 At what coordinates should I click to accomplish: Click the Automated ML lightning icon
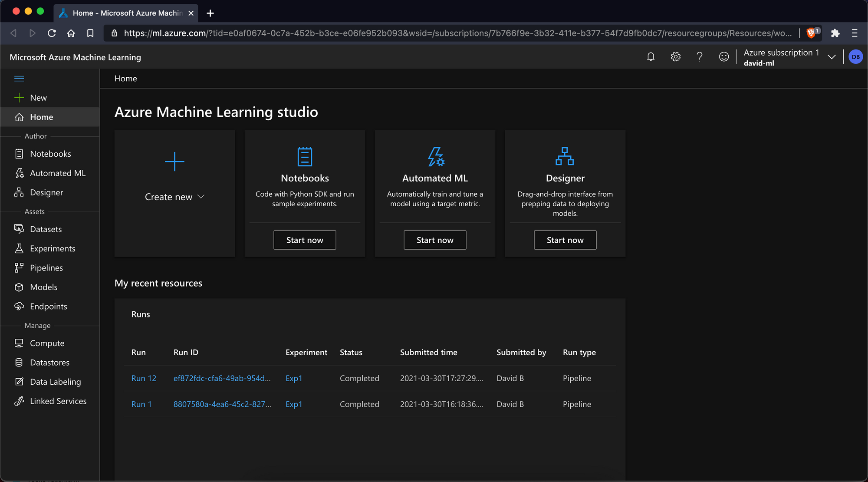pos(435,157)
